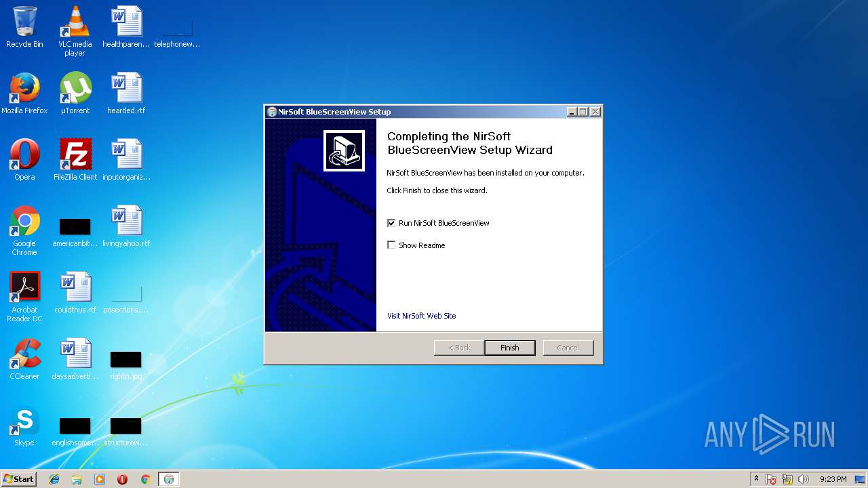Launch FileZilla Client shortcut
This screenshot has width=868, height=488.
(75, 160)
